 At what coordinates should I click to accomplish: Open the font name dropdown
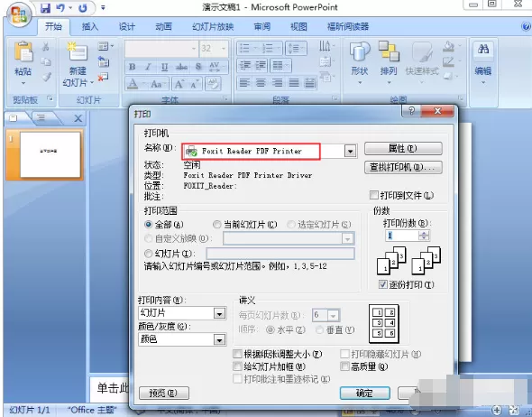[194, 49]
